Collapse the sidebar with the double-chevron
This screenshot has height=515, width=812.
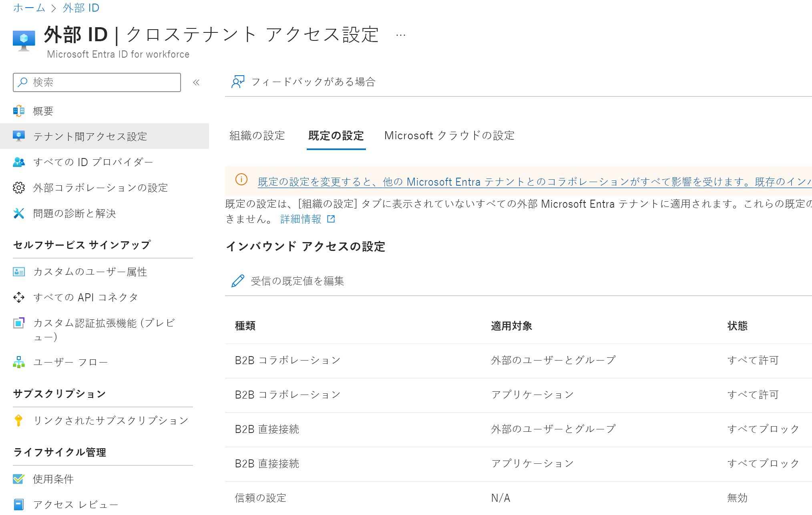(x=196, y=82)
